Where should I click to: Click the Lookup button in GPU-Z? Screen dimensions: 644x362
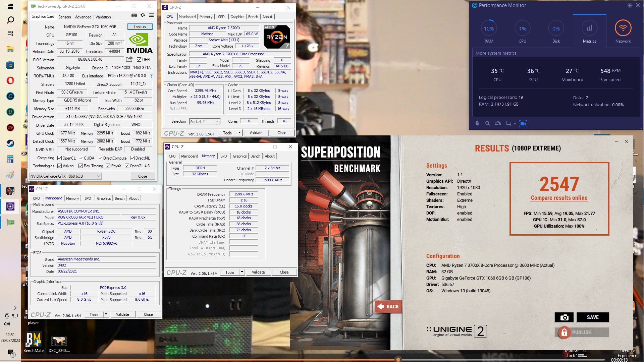pyautogui.click(x=140, y=27)
